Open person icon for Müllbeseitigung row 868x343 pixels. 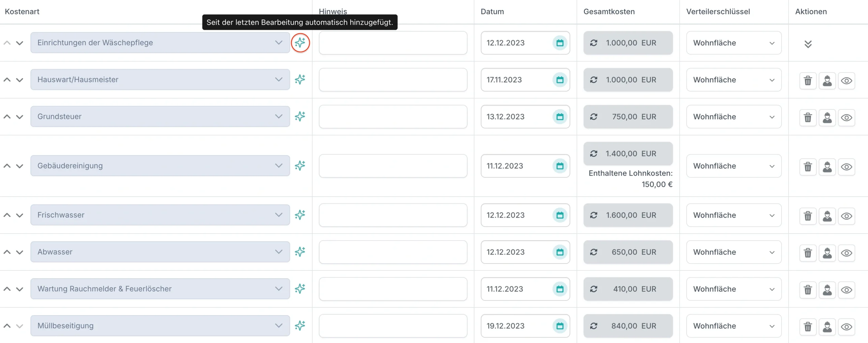point(827,327)
